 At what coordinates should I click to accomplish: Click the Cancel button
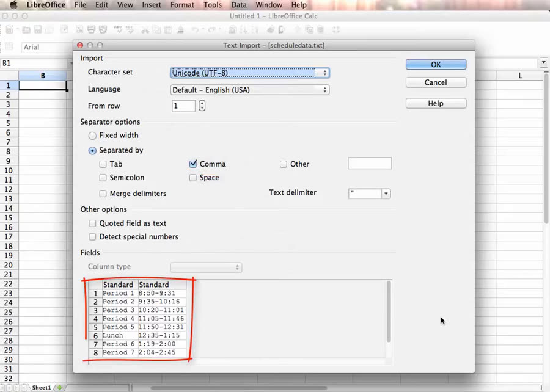coord(436,82)
